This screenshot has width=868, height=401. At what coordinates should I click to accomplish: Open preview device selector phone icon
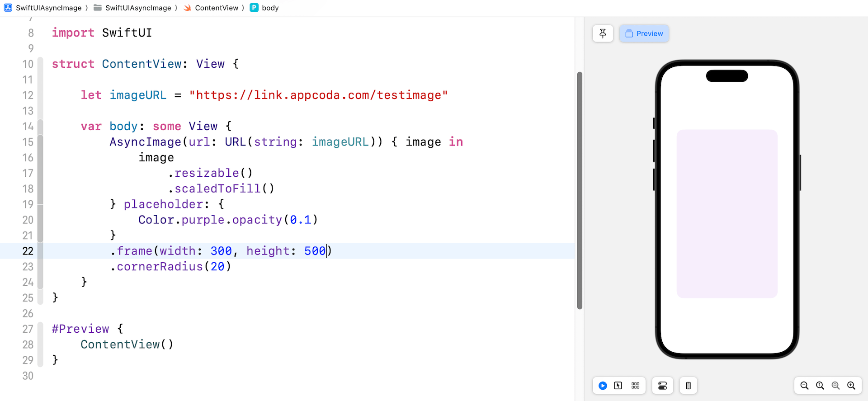coord(688,386)
